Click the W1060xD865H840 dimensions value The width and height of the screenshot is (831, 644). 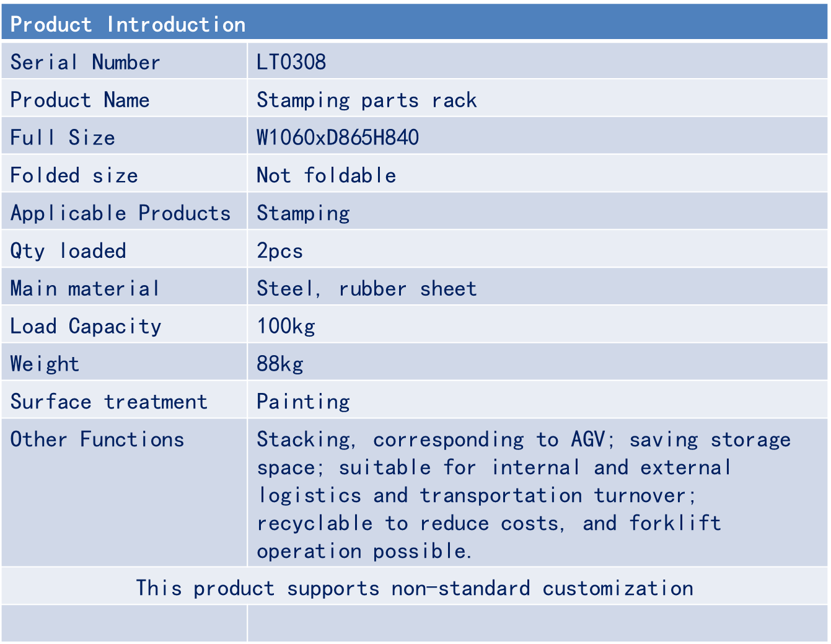pyautogui.click(x=338, y=138)
